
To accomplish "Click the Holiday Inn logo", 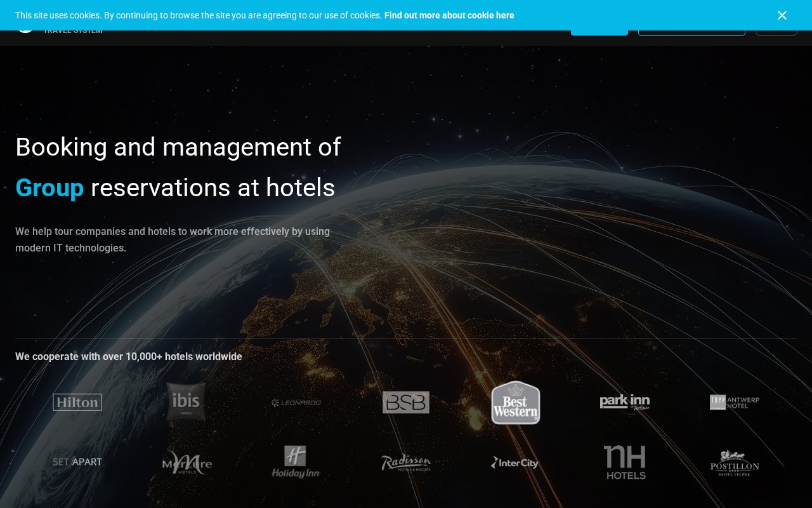I will point(296,462).
